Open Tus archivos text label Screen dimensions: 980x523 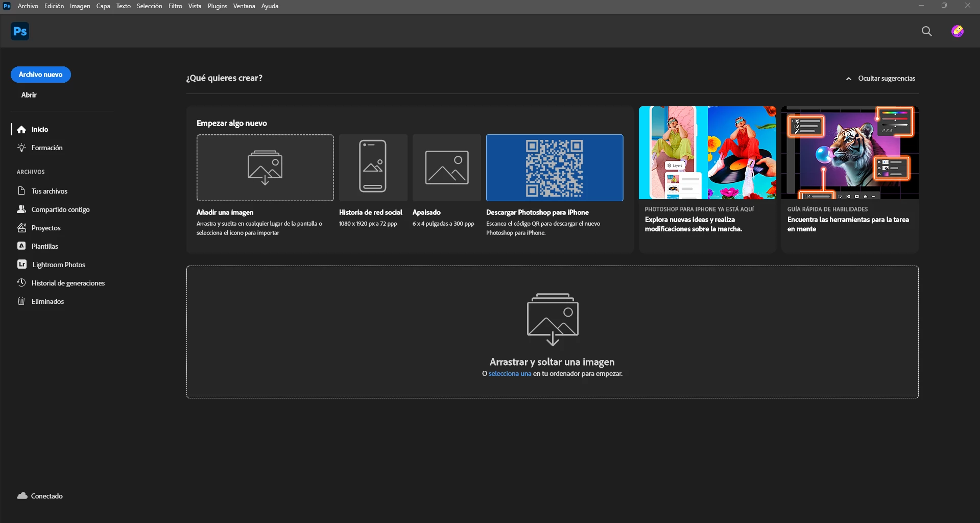coord(50,191)
